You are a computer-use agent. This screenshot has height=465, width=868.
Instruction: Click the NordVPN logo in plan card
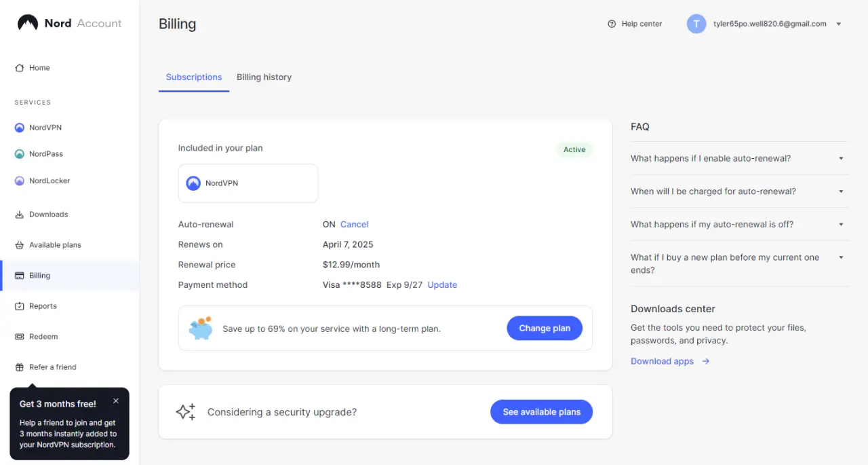(193, 183)
